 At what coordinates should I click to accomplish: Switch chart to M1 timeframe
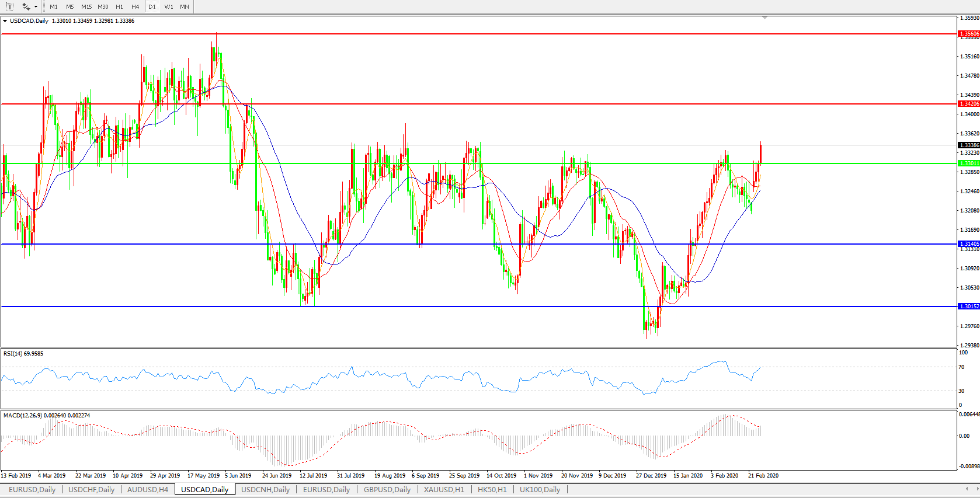pyautogui.click(x=54, y=7)
